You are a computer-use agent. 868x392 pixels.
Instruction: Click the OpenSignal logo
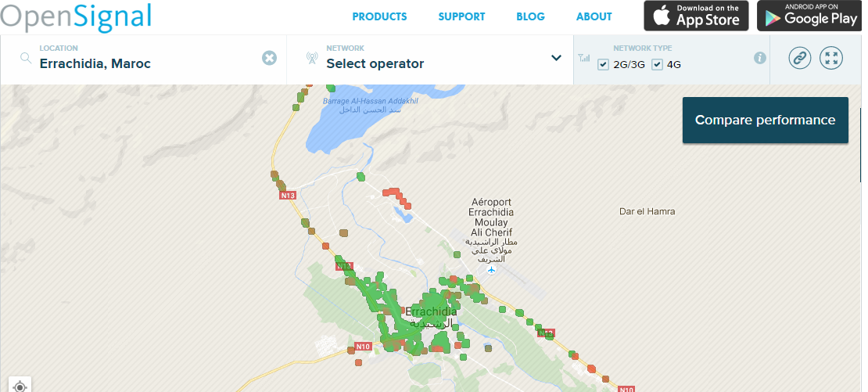76,16
